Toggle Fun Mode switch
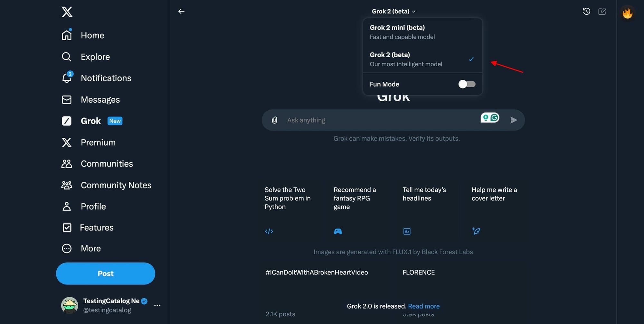 point(467,84)
